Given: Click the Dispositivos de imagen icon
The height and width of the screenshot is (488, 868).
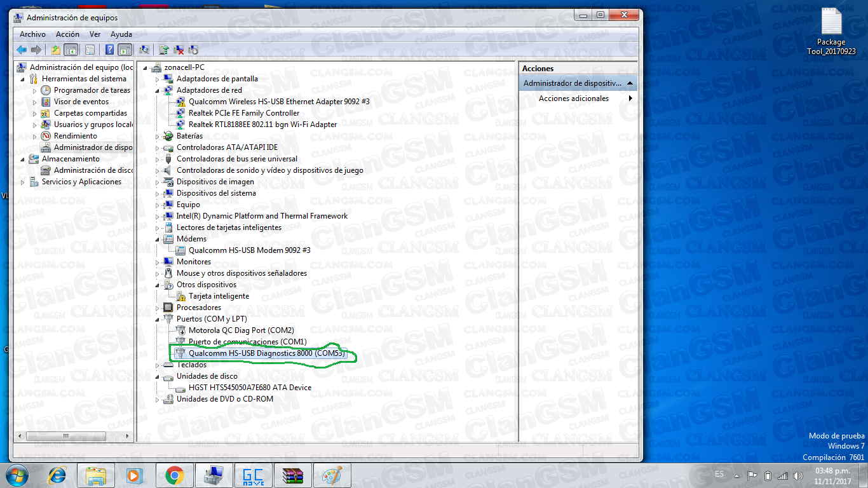Looking at the screenshot, I should [x=168, y=182].
